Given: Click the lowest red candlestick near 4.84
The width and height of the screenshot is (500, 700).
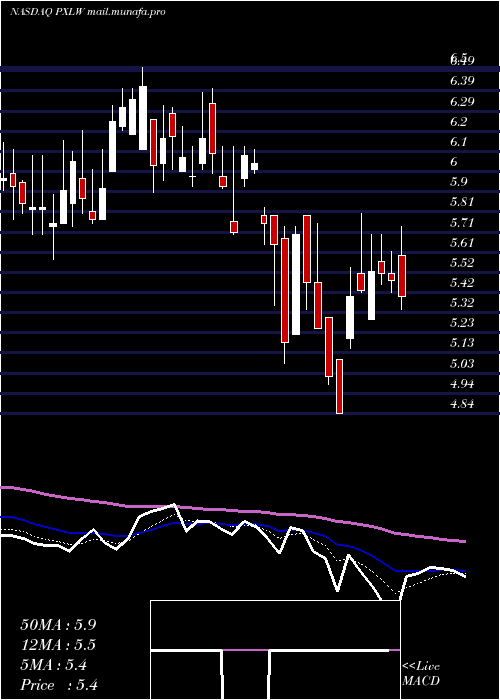Looking at the screenshot, I should (339, 386).
